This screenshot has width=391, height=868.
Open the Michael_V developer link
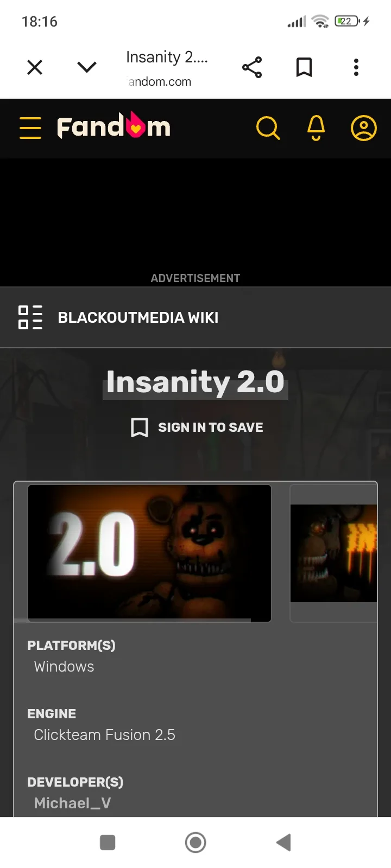point(72,803)
